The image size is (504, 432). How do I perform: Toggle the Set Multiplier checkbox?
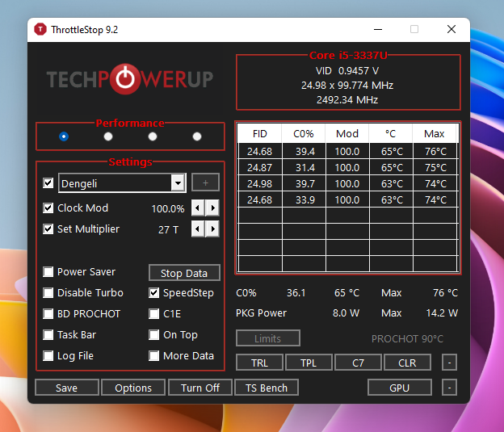click(48, 229)
